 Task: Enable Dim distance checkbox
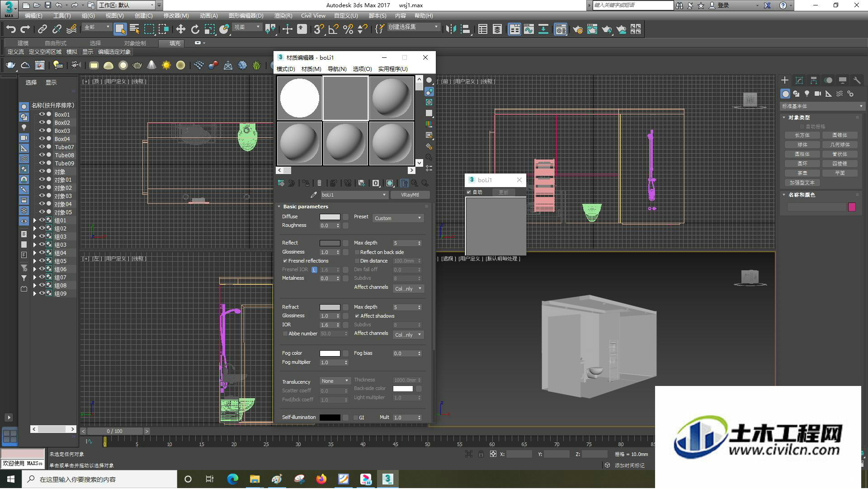pyautogui.click(x=357, y=261)
